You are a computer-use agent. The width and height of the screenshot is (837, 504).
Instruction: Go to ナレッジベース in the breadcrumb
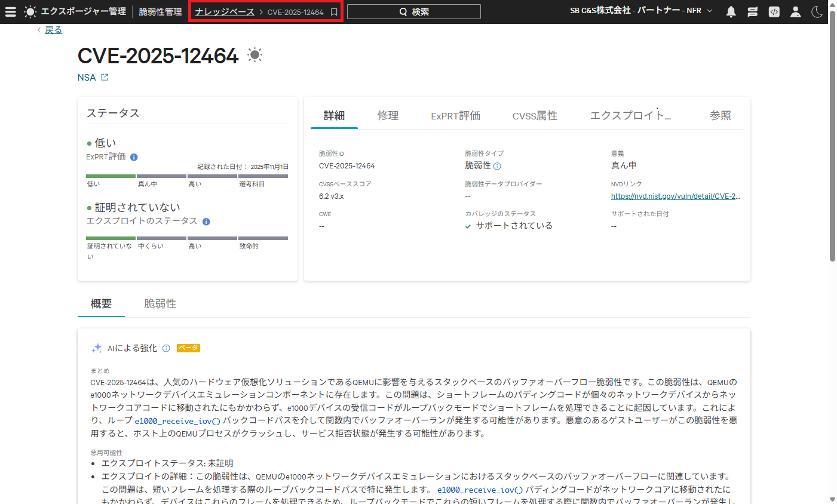point(225,12)
